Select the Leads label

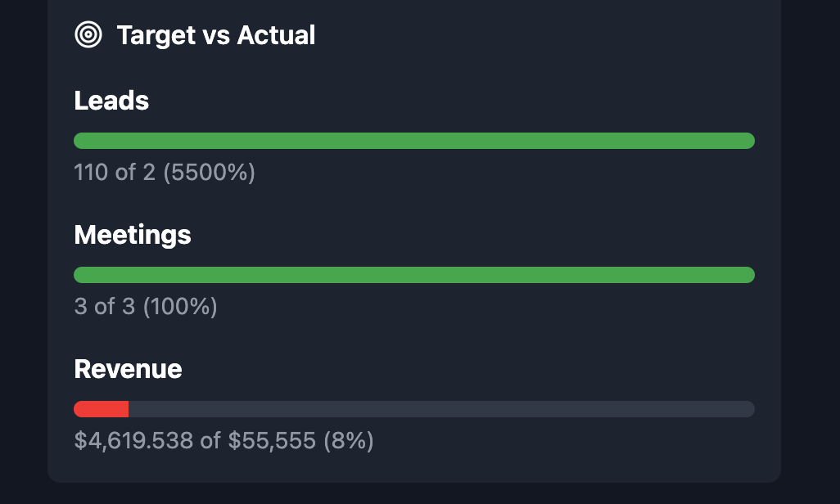[111, 101]
